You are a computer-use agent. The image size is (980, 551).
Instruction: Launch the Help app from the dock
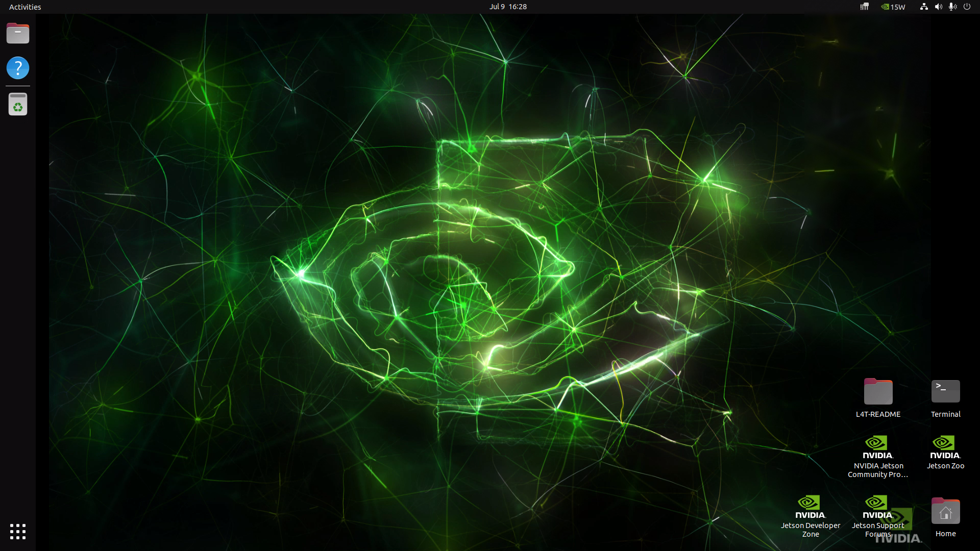pos(18,68)
